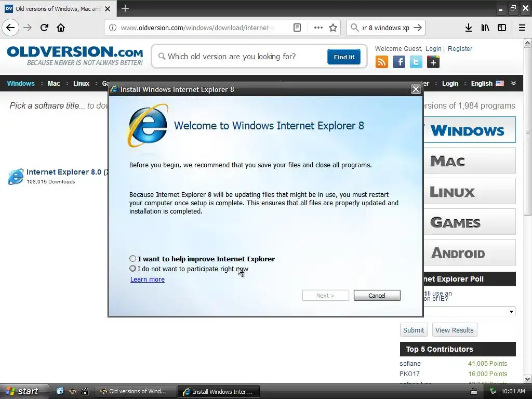Open the Firefox library icon
Viewport: 532px width, 399px height.
pyautogui.click(x=485, y=28)
